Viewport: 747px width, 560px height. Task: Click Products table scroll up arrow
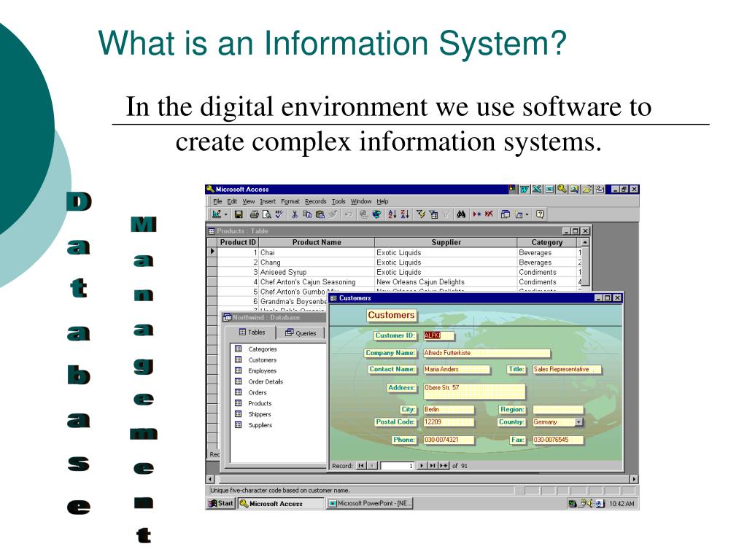pyautogui.click(x=585, y=242)
